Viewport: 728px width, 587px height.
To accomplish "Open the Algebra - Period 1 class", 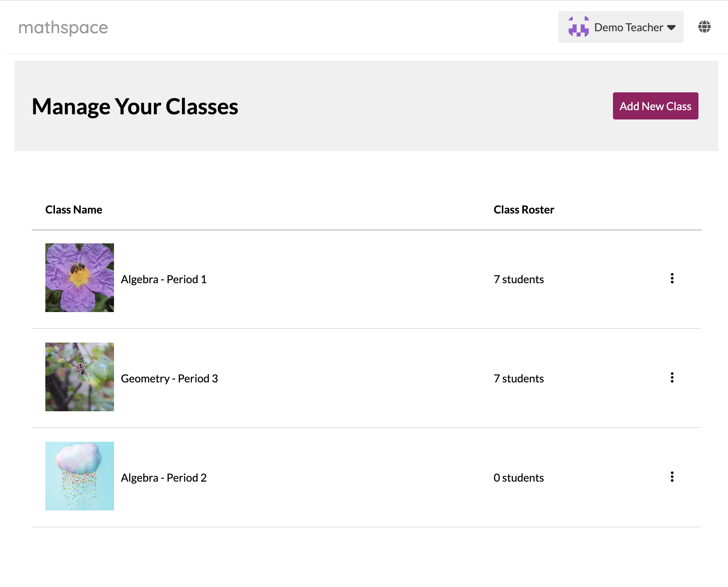I will (x=164, y=279).
